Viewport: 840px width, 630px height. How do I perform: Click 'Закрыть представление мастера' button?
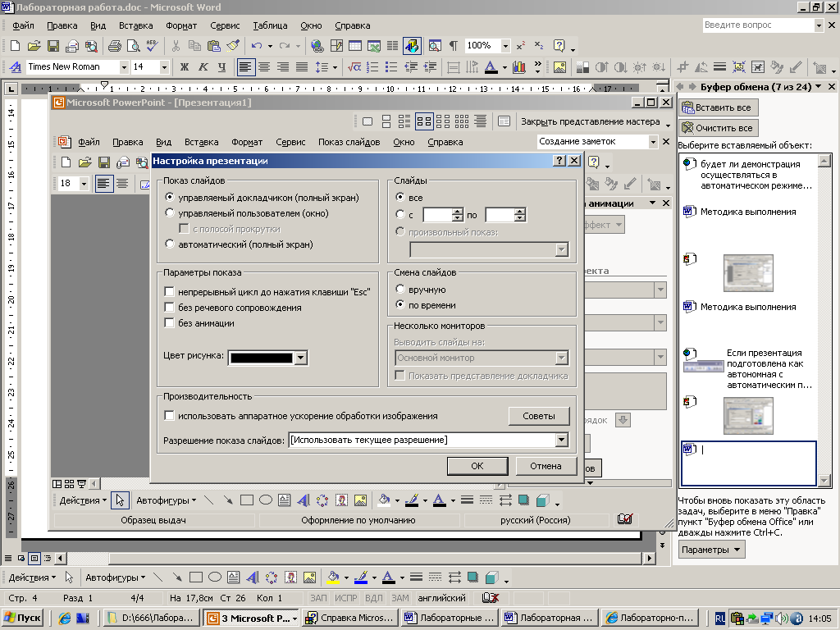point(591,121)
